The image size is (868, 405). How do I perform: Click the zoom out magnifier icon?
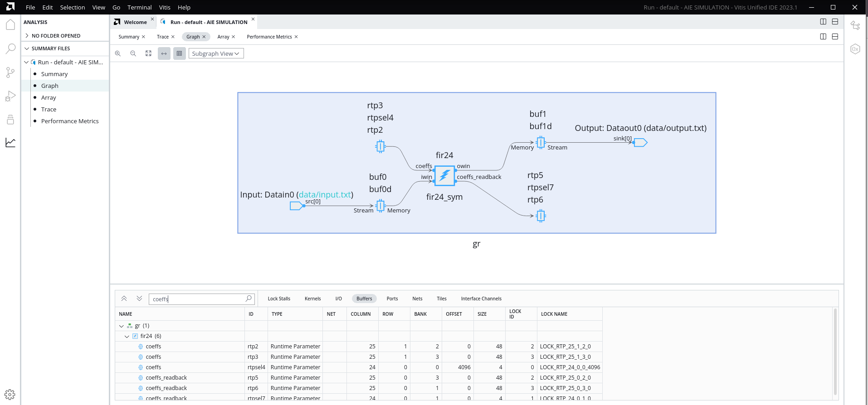133,53
